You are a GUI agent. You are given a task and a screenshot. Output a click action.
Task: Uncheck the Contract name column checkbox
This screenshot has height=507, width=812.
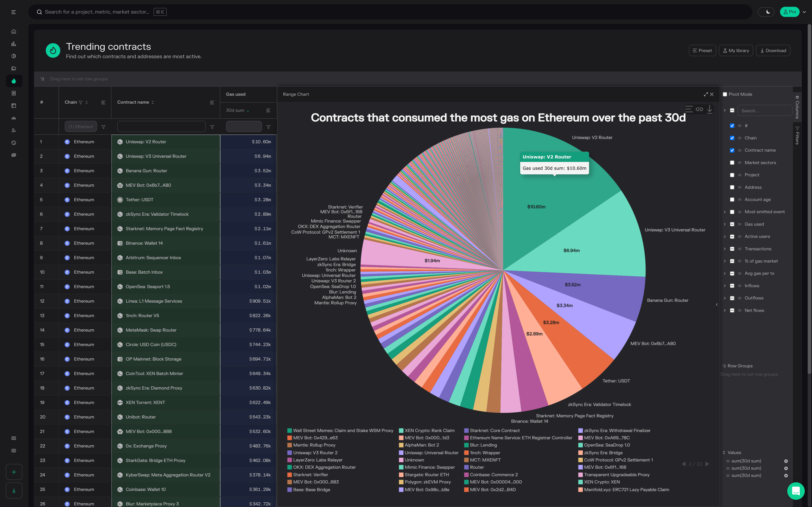point(732,150)
